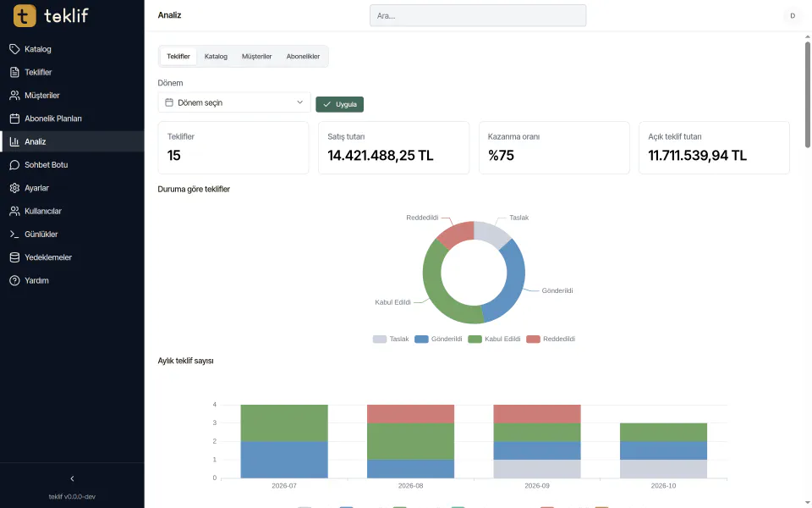Open Yardım via its question mark icon
This screenshot has height=508, width=812.
14,280
